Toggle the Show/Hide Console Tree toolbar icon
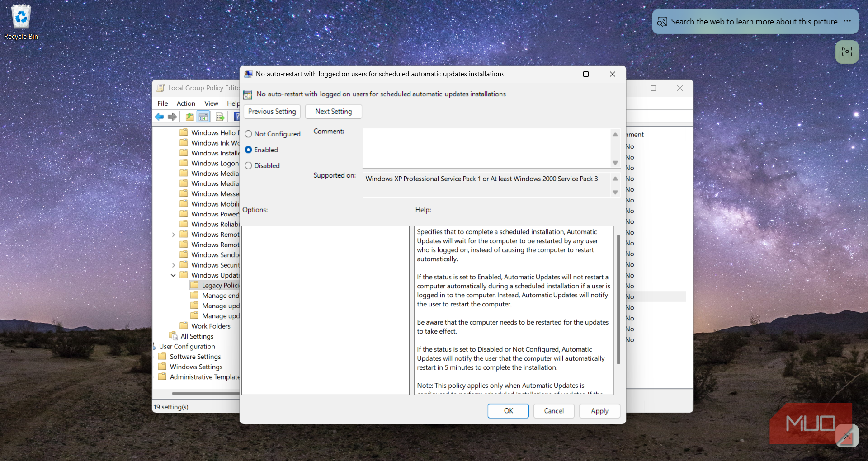Image resolution: width=868 pixels, height=461 pixels. pyautogui.click(x=203, y=117)
